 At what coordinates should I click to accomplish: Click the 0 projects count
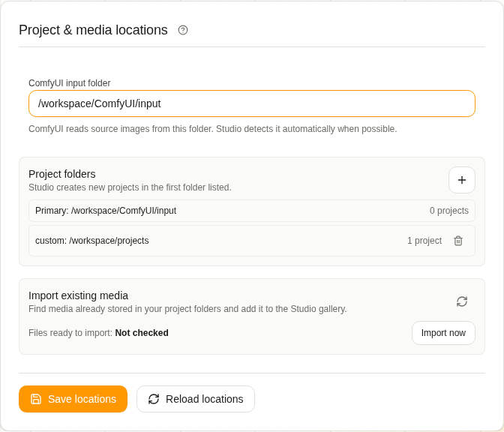[449, 211]
